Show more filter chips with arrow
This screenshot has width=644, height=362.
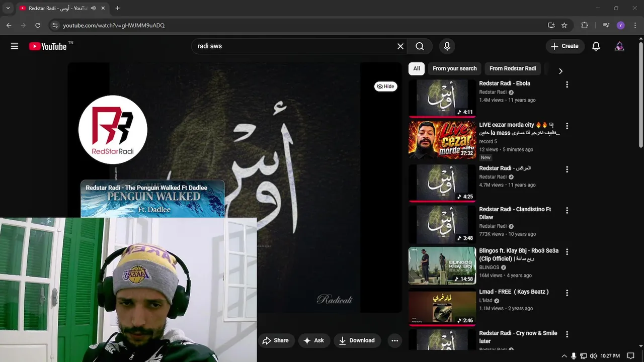pos(560,71)
